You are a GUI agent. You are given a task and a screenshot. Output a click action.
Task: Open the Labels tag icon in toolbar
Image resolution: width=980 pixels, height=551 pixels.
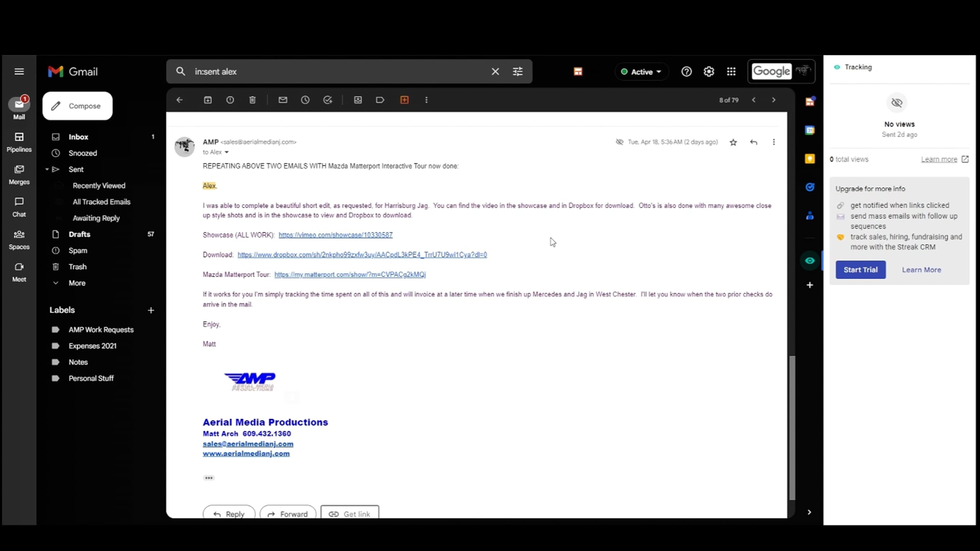click(x=380, y=100)
